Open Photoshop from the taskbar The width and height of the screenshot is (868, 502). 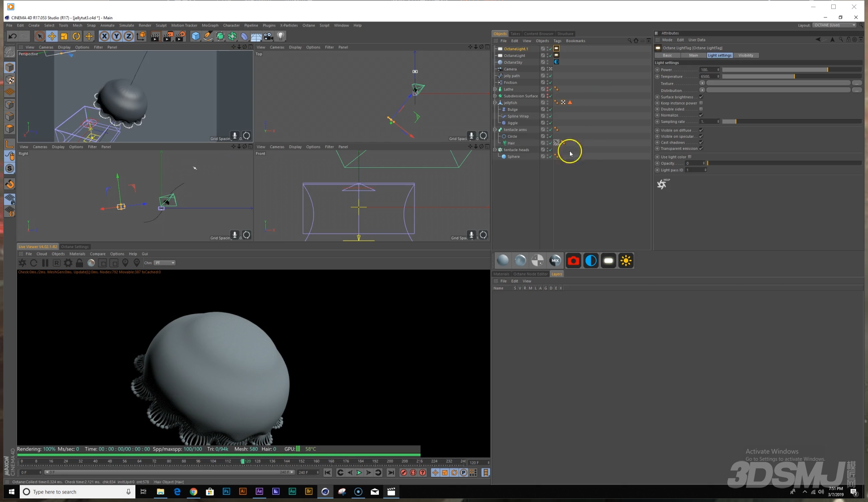(226, 492)
